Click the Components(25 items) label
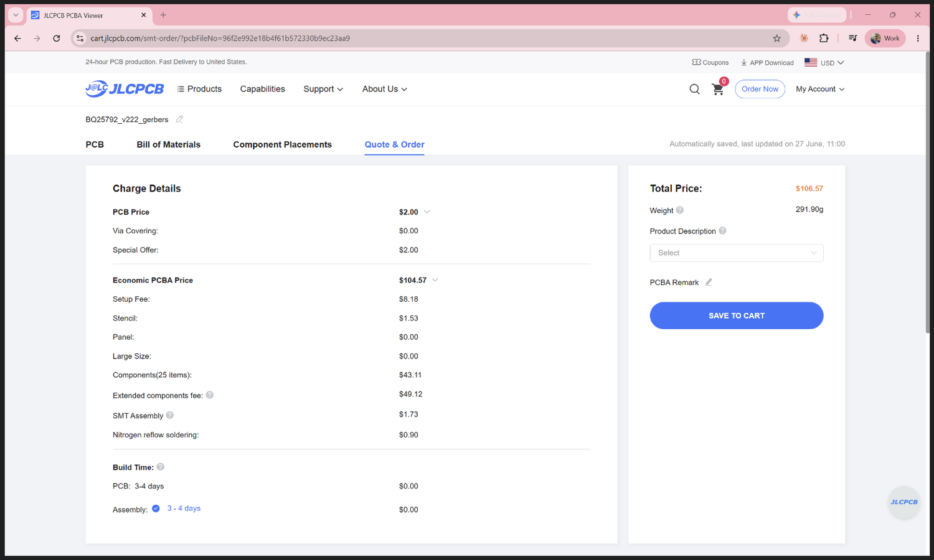The width and height of the screenshot is (934, 560). click(x=152, y=375)
